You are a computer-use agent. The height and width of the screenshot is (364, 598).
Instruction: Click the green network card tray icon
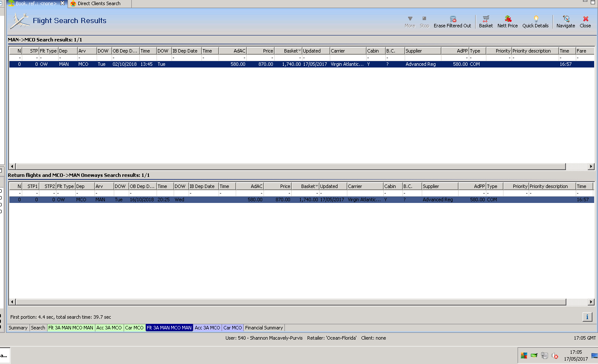(x=534, y=355)
